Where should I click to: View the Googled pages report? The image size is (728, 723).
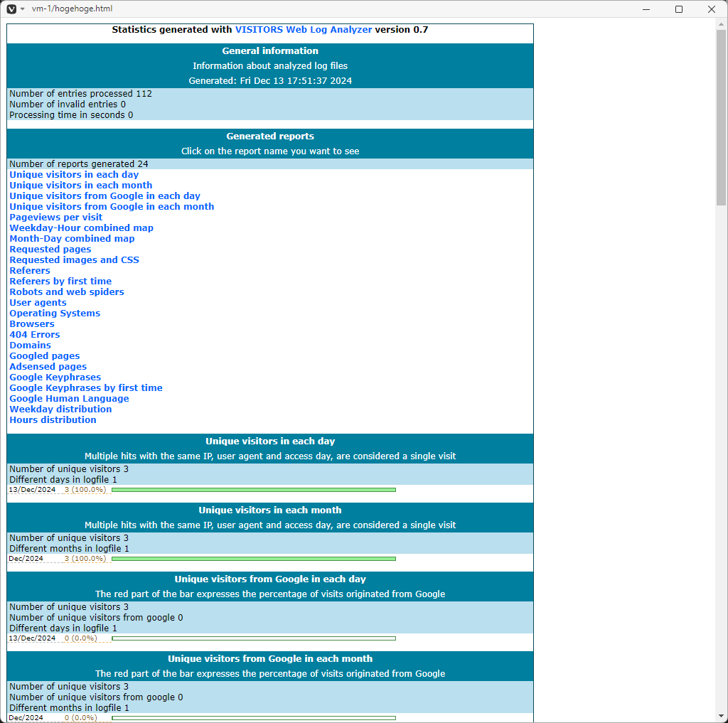(45, 356)
